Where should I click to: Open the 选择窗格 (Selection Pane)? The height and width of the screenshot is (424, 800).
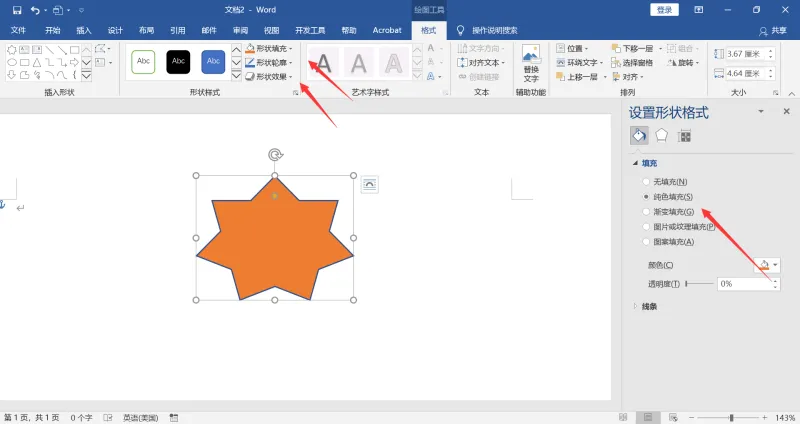633,63
